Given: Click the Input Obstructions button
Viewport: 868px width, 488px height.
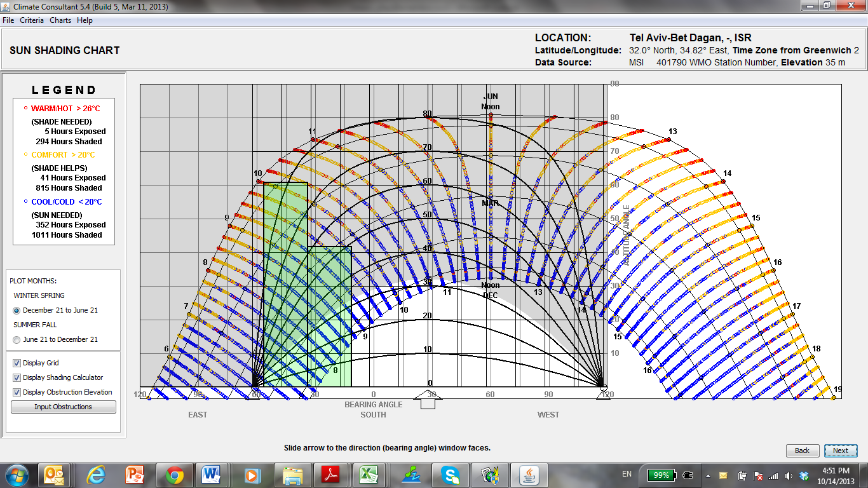Looking at the screenshot, I should (x=64, y=407).
